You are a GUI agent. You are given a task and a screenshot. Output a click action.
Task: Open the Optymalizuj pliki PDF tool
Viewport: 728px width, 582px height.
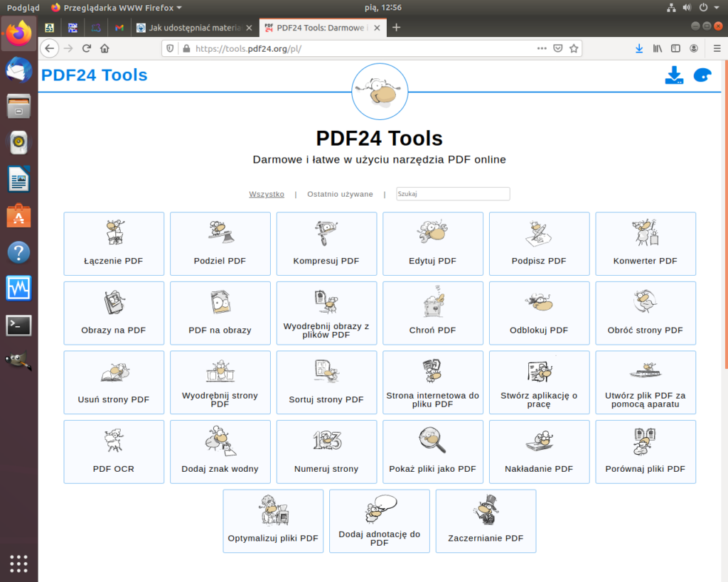coord(273,521)
